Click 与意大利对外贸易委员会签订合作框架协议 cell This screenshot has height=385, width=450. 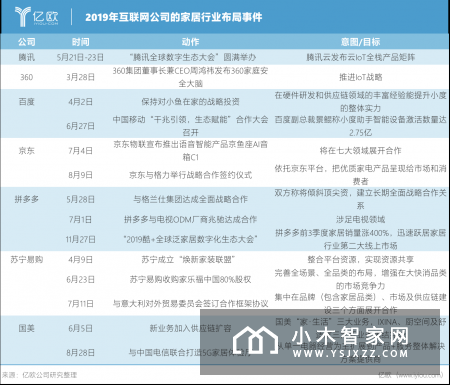(190, 304)
